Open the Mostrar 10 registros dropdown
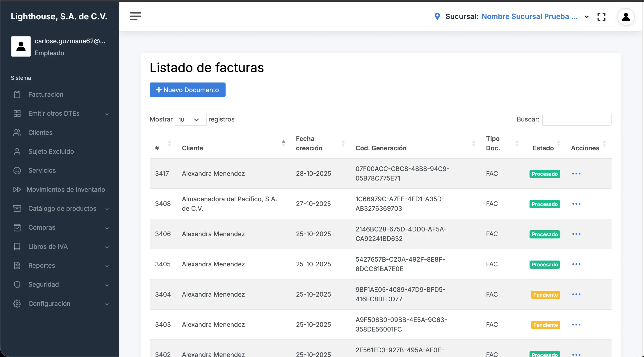 pyautogui.click(x=190, y=120)
